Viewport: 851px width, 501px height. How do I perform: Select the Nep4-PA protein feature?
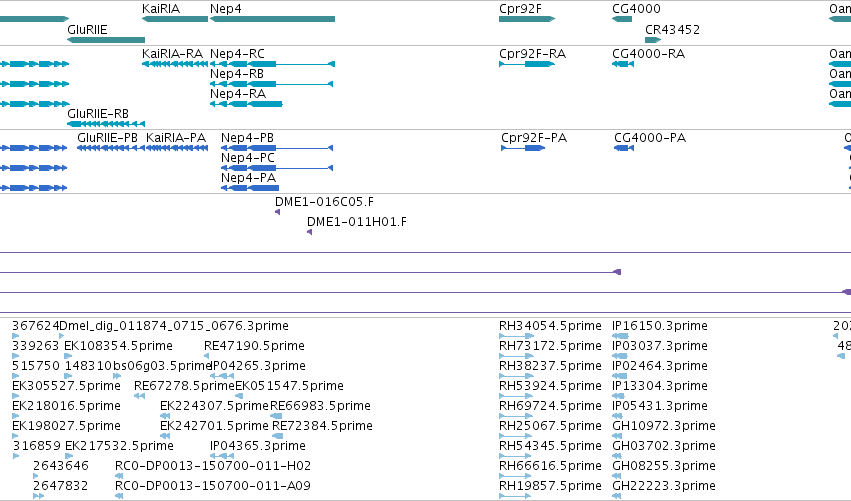click(x=250, y=188)
